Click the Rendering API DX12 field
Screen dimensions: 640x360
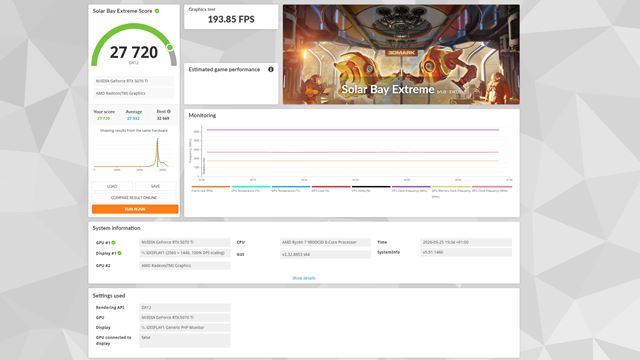[x=184, y=307]
